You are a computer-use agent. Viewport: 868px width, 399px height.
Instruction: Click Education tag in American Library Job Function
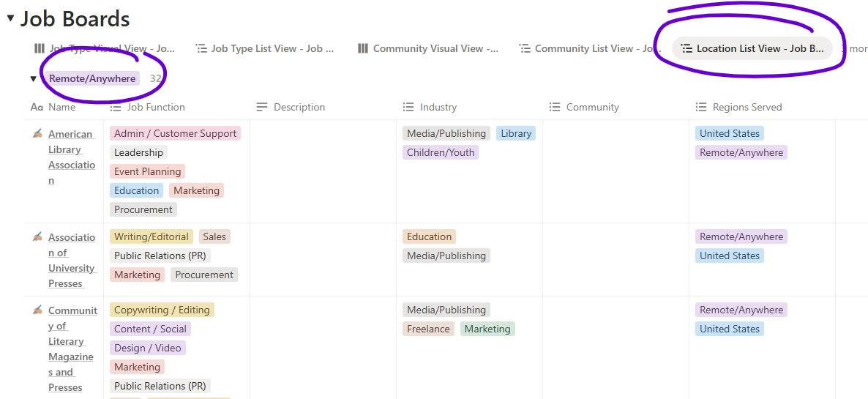coord(136,190)
